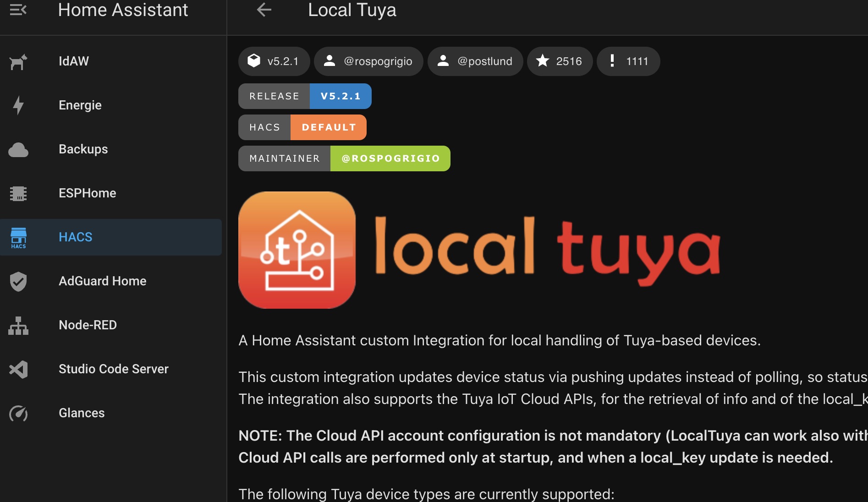Screen dimensions: 868x502
Task: Open the IdAW sidebar item
Action: [111, 61]
